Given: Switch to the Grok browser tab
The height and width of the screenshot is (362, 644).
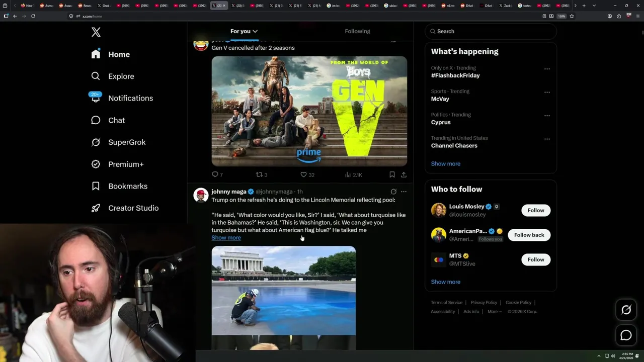Looking at the screenshot, I should pyautogui.click(x=104, y=6).
